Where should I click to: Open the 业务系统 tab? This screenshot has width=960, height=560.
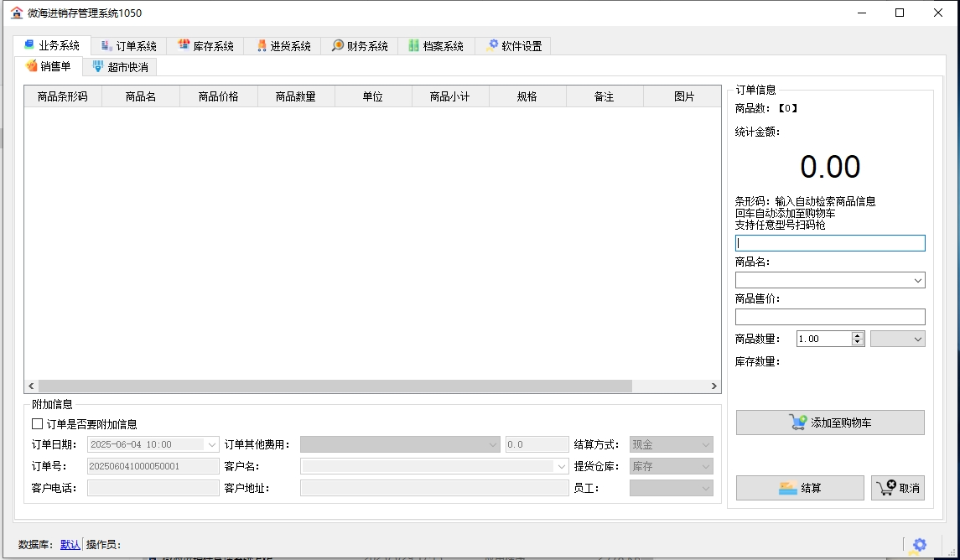point(52,45)
